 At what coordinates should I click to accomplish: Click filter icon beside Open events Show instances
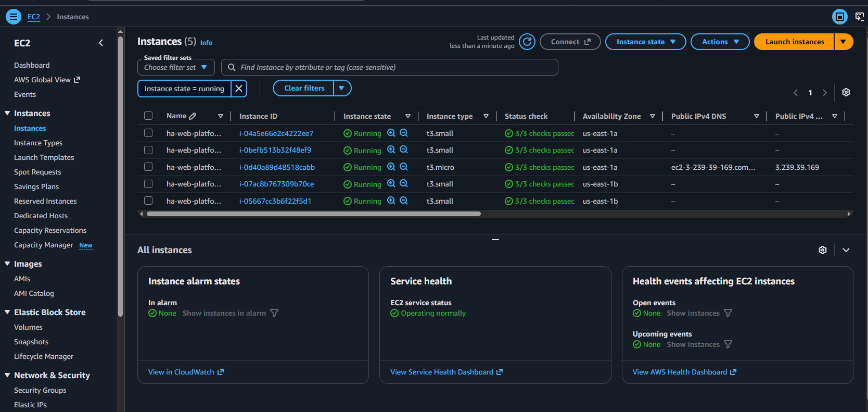[728, 313]
